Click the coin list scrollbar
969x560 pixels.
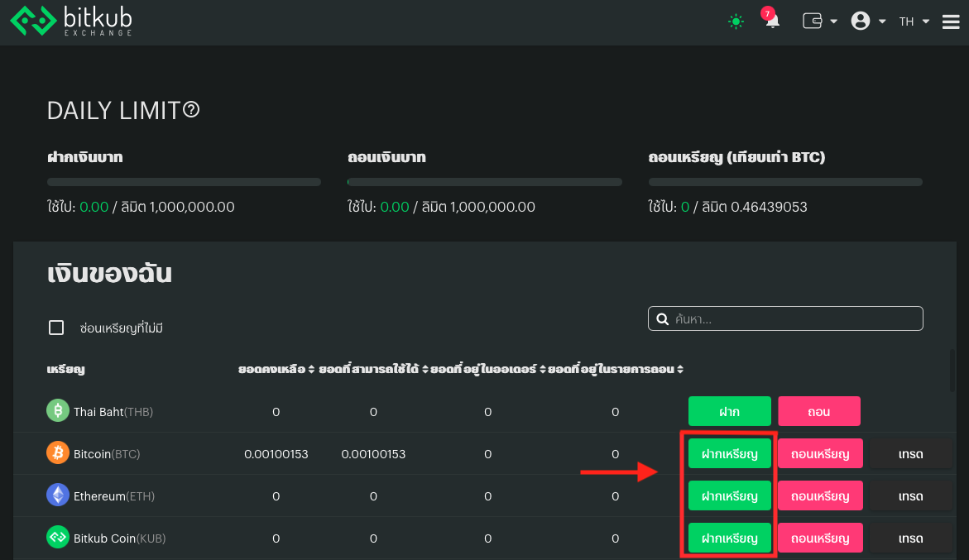point(952,371)
